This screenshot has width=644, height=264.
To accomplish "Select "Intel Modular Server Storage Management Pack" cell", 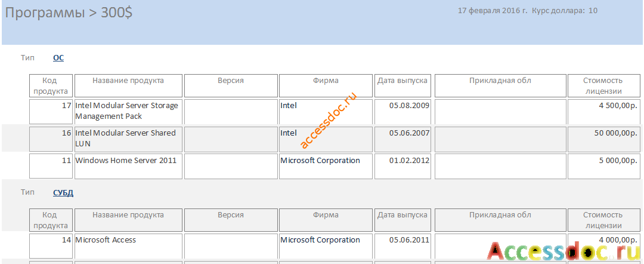I will (x=128, y=112).
